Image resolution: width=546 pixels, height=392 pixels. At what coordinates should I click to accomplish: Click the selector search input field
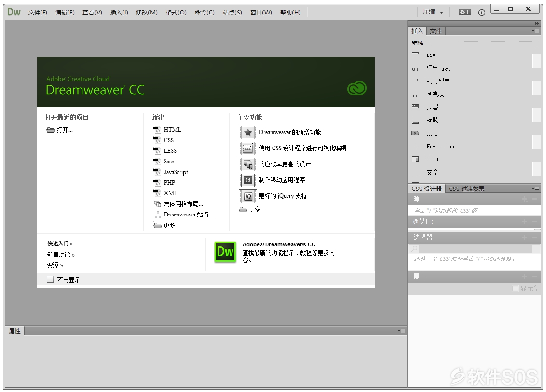[475, 249]
